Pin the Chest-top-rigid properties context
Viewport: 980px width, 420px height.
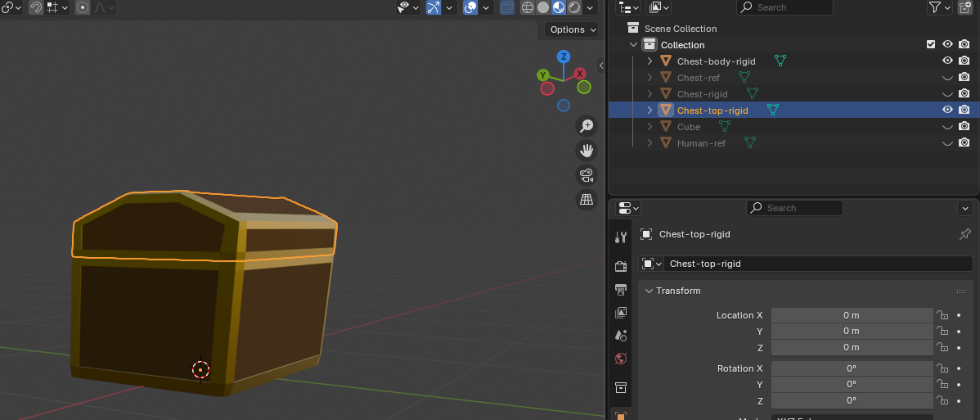click(x=964, y=234)
